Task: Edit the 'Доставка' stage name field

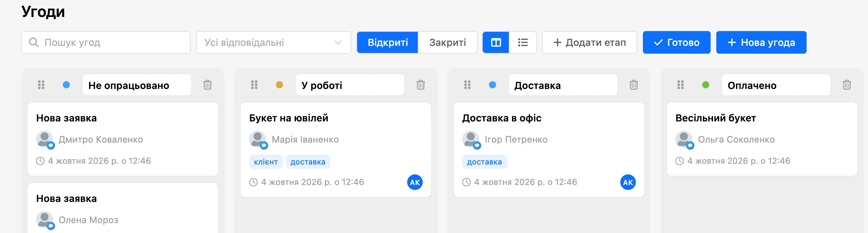Action: coord(563,85)
